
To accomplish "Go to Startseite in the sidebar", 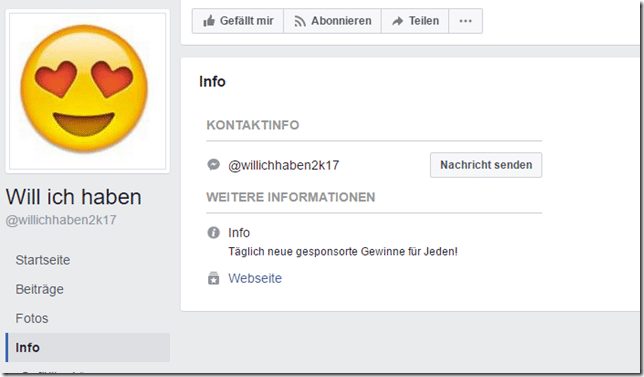I will [x=43, y=260].
